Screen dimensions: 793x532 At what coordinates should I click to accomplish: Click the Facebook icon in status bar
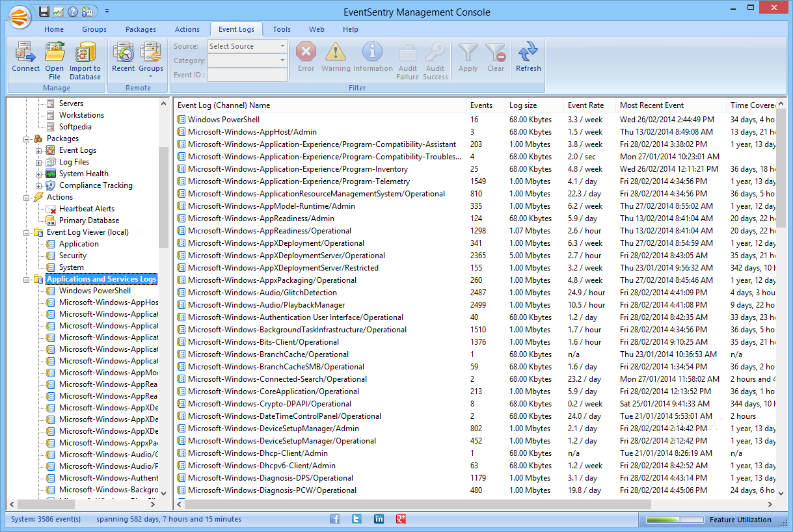pos(335,519)
